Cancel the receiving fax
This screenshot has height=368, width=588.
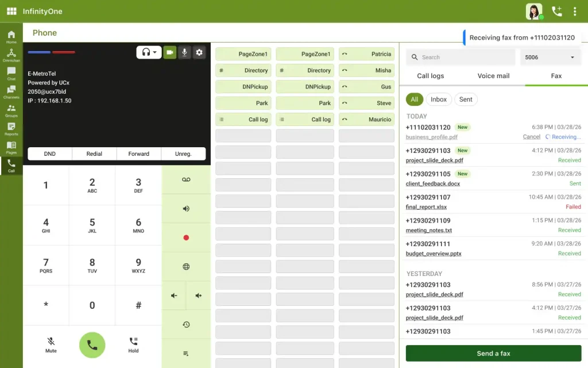(531, 137)
